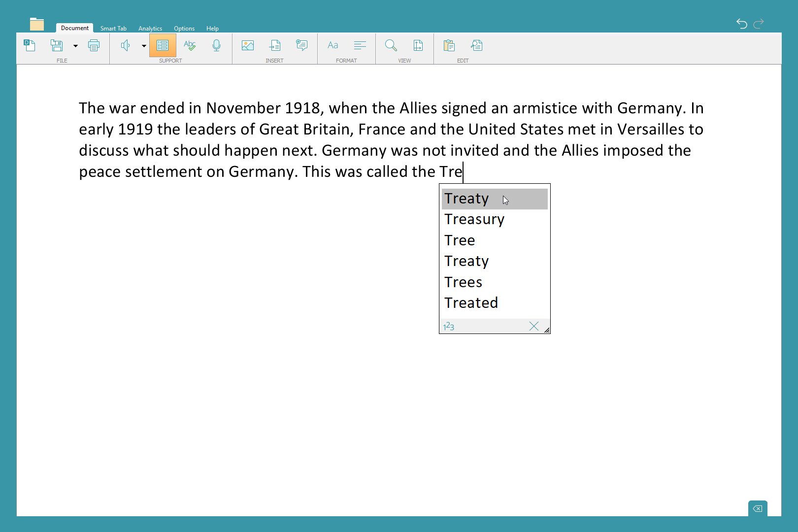Click the 123 numbering toggle in prediction box
The width and height of the screenshot is (798, 532).
pyautogui.click(x=449, y=326)
